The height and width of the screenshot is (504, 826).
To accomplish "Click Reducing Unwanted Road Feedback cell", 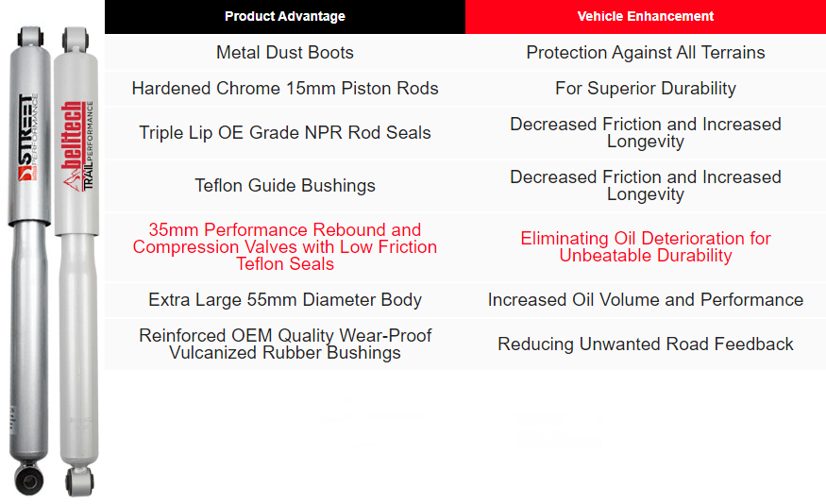I will pos(645,344).
